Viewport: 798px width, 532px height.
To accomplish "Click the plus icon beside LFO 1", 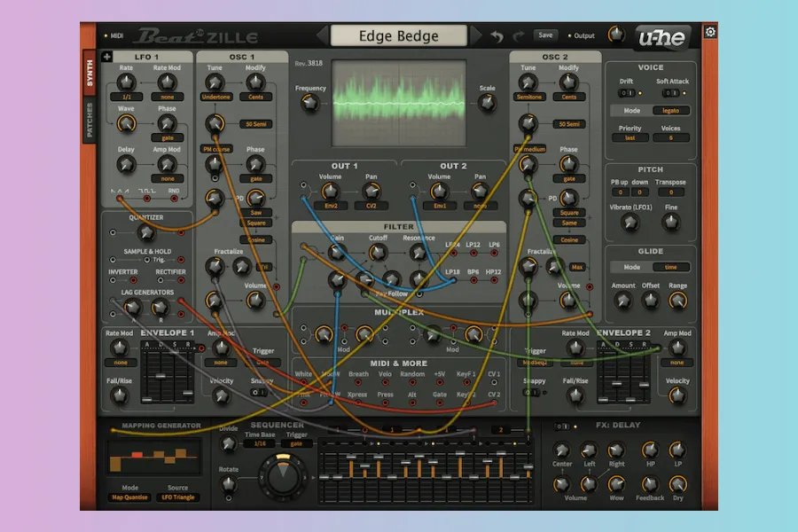I will pos(107,57).
